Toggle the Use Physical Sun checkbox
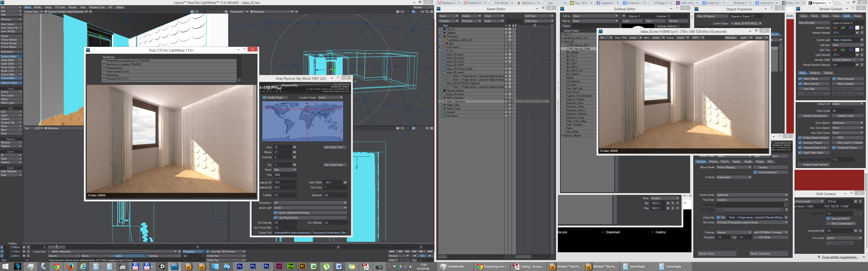The width and height of the screenshot is (868, 271). click(276, 218)
